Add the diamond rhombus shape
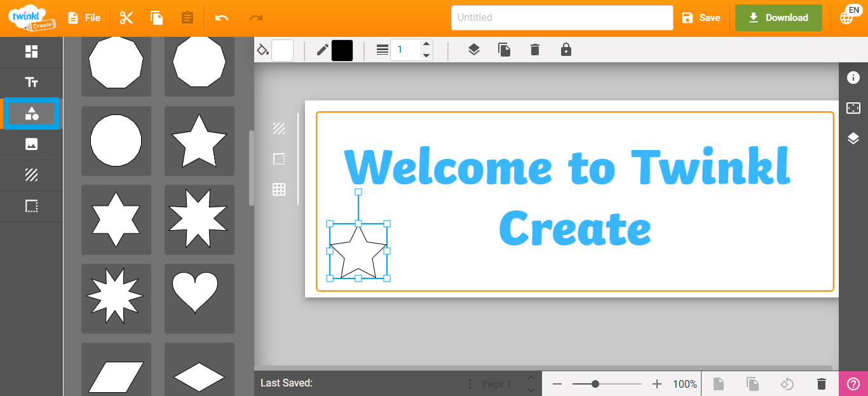Screen dimensions: 868x396 [x=200, y=370]
